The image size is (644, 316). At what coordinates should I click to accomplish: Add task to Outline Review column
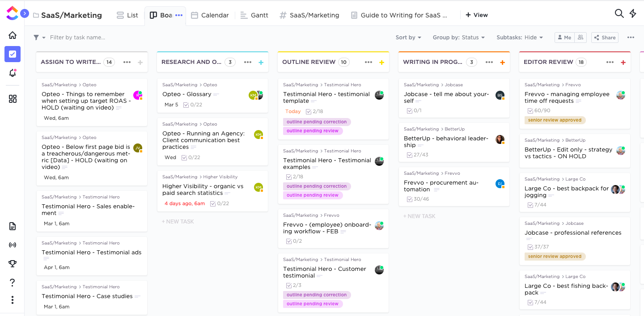(381, 63)
